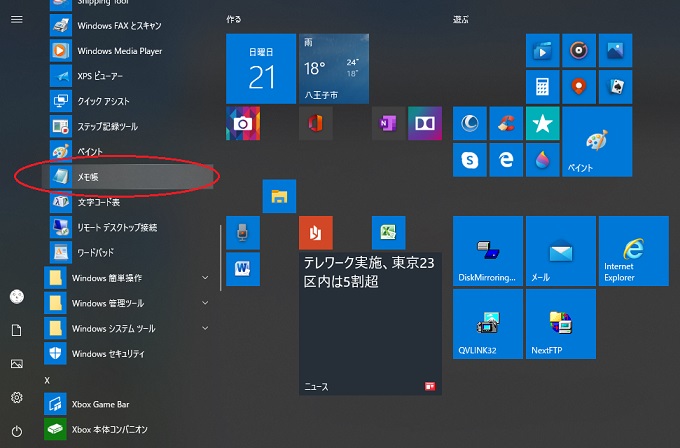Image resolution: width=680 pixels, height=448 pixels.
Task: Open the Dolby tile
Action: 425,123
